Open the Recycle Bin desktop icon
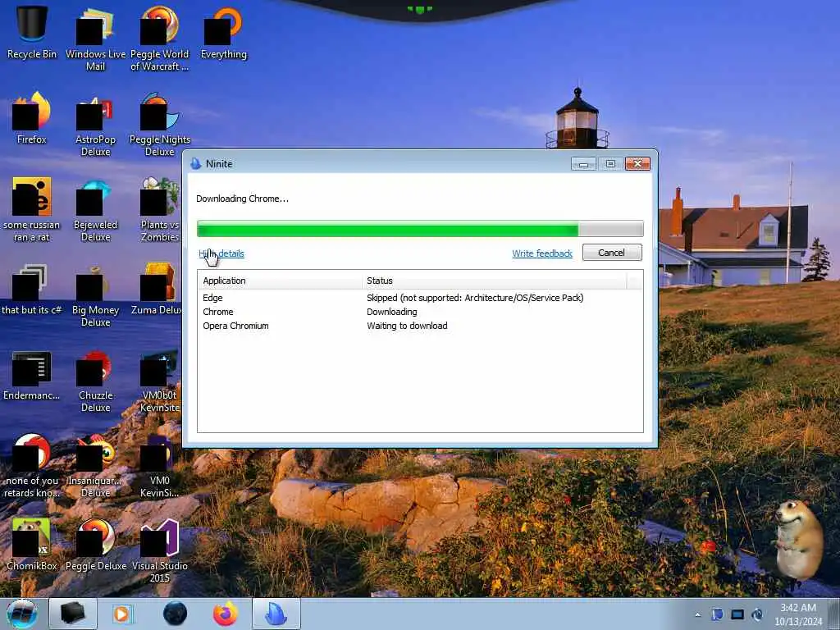 [32, 33]
